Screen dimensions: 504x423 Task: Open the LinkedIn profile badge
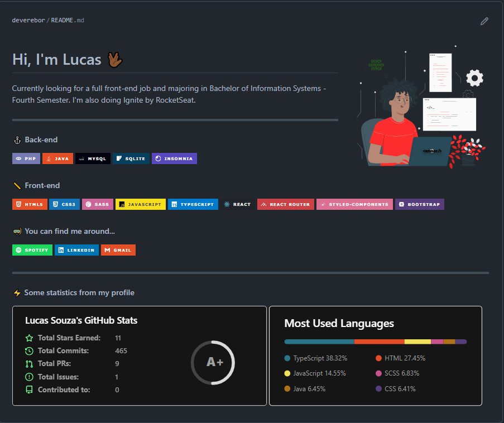coord(76,250)
